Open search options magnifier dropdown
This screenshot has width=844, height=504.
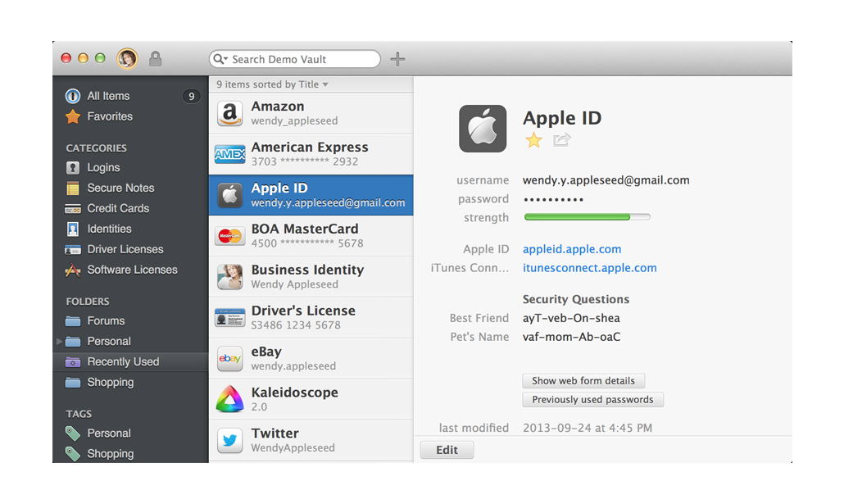coord(220,59)
